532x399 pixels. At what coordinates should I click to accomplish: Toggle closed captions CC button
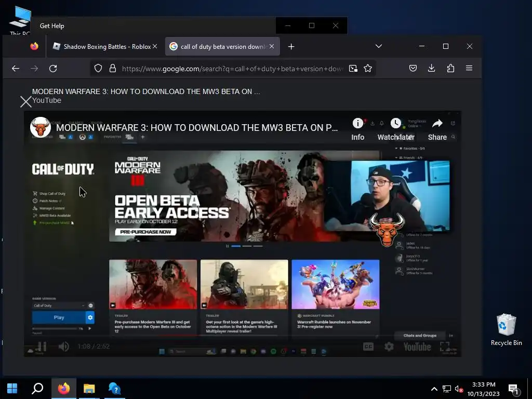(368, 347)
